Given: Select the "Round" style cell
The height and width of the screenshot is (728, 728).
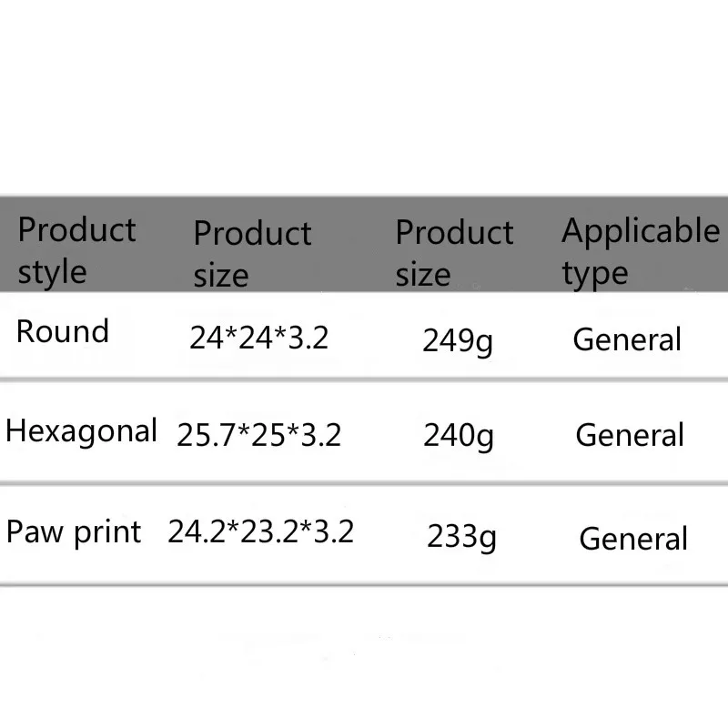Looking at the screenshot, I should pos(63,331).
